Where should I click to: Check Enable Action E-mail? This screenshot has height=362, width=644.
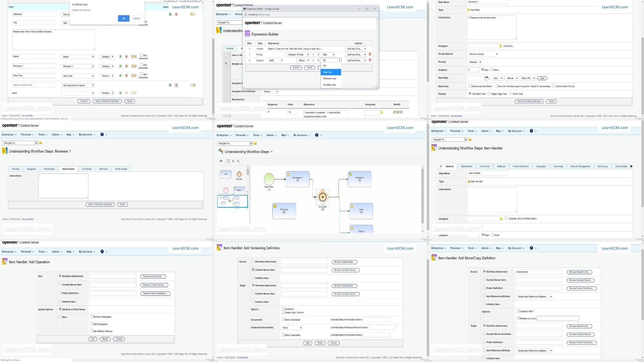tap(553, 86)
